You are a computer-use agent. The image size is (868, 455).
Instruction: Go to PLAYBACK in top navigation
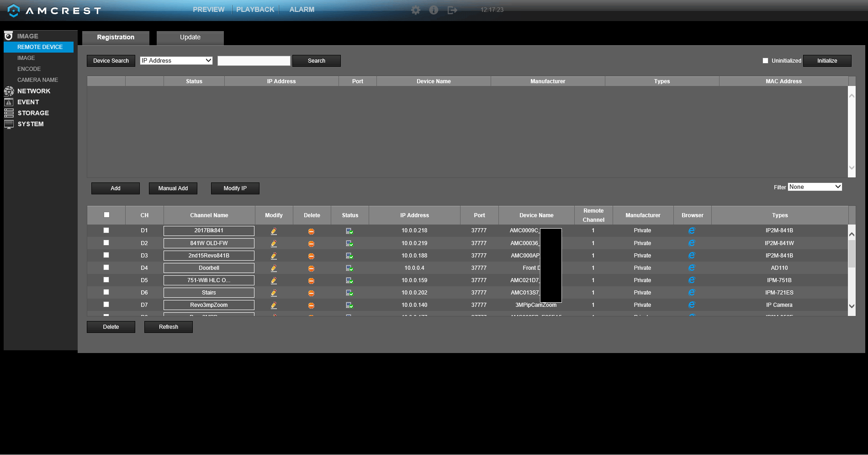[255, 10]
